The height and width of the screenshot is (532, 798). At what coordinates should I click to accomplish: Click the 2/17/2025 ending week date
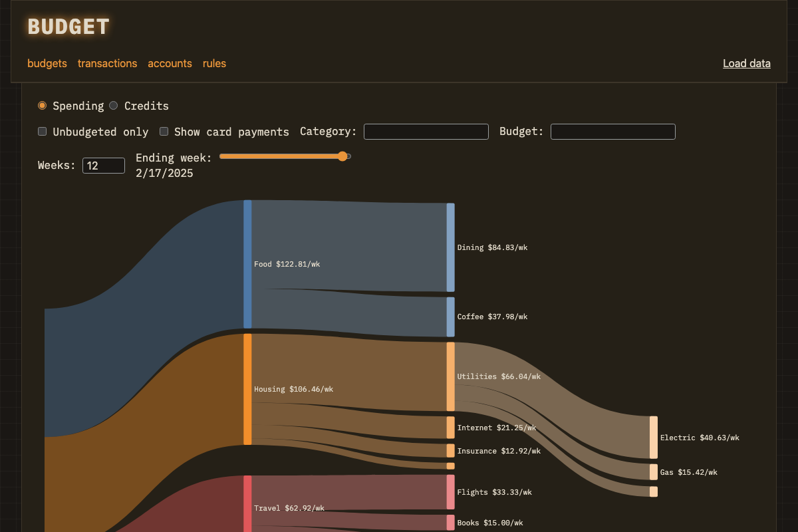point(165,174)
